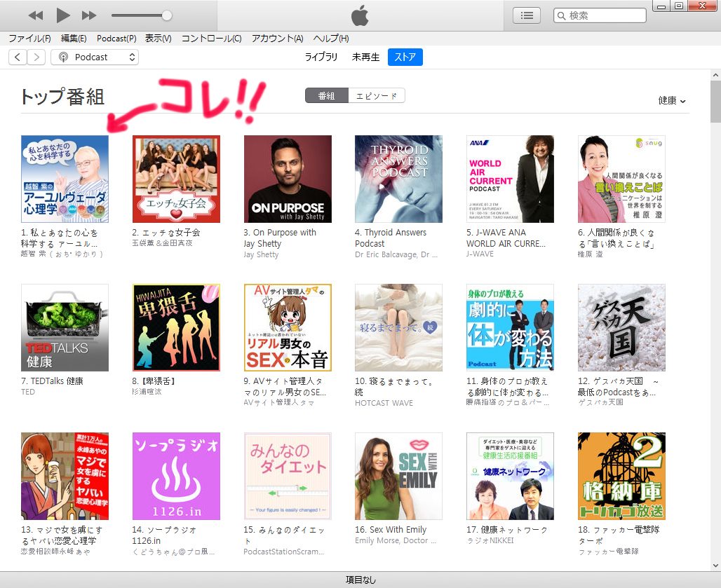The image size is (721, 588).
Task: Click title link '3. On Purpose with Jay Shetty'
Action: tap(280, 238)
